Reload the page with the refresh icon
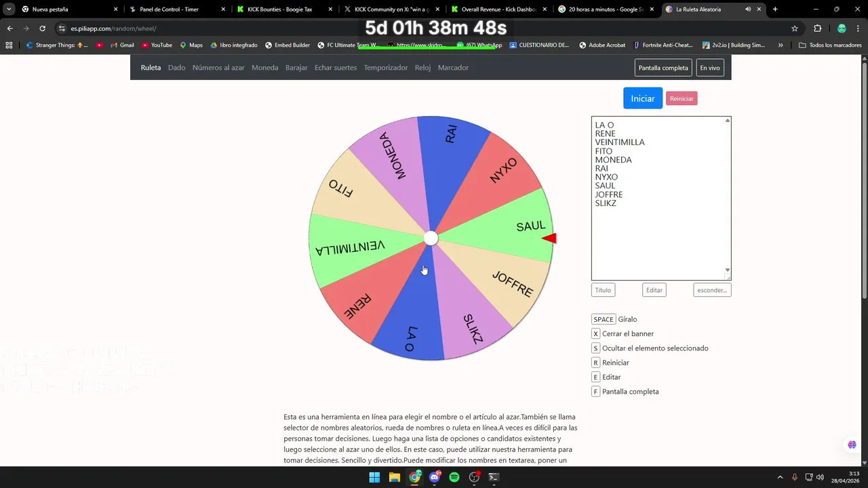 tap(42, 28)
